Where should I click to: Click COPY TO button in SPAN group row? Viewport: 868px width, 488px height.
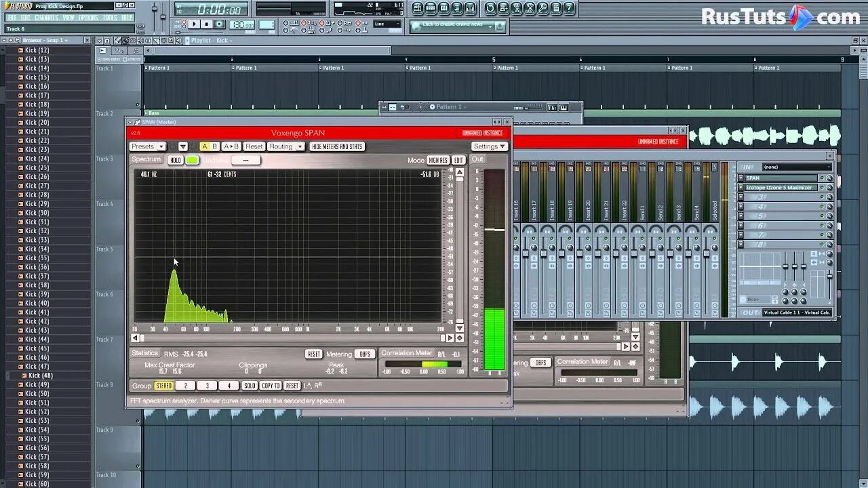pyautogui.click(x=271, y=386)
